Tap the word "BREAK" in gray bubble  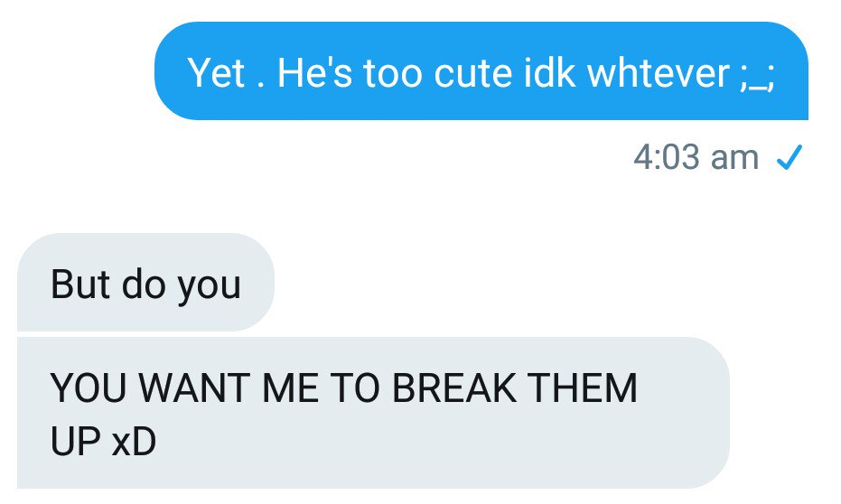(455, 387)
